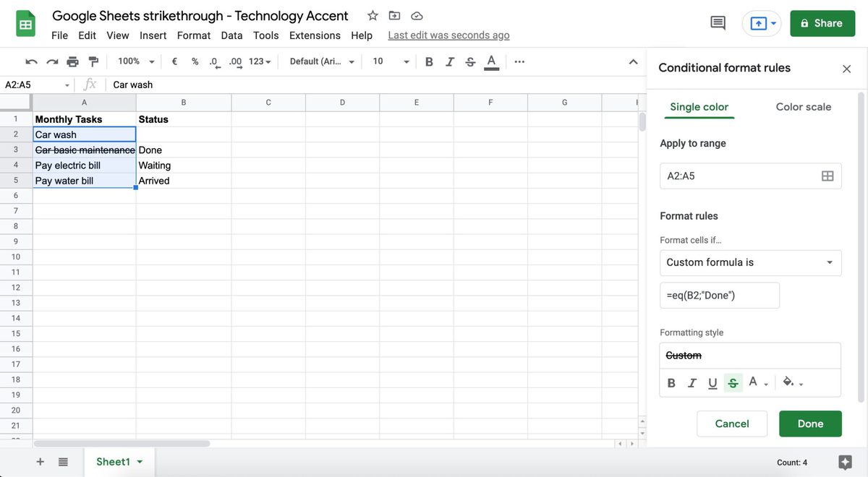The width and height of the screenshot is (868, 477).
Task: Activate the paint format tool
Action: click(93, 61)
